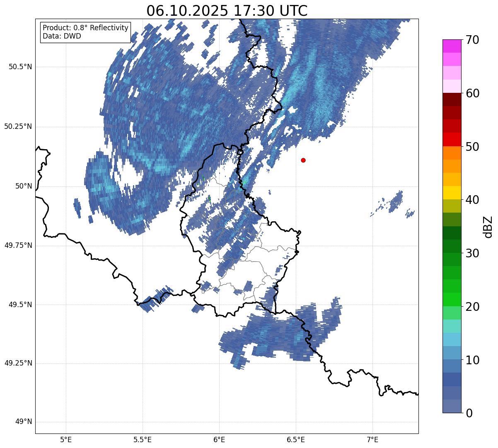Click the 5°E longitude label
Screen dimensions: 498x448
click(x=66, y=439)
